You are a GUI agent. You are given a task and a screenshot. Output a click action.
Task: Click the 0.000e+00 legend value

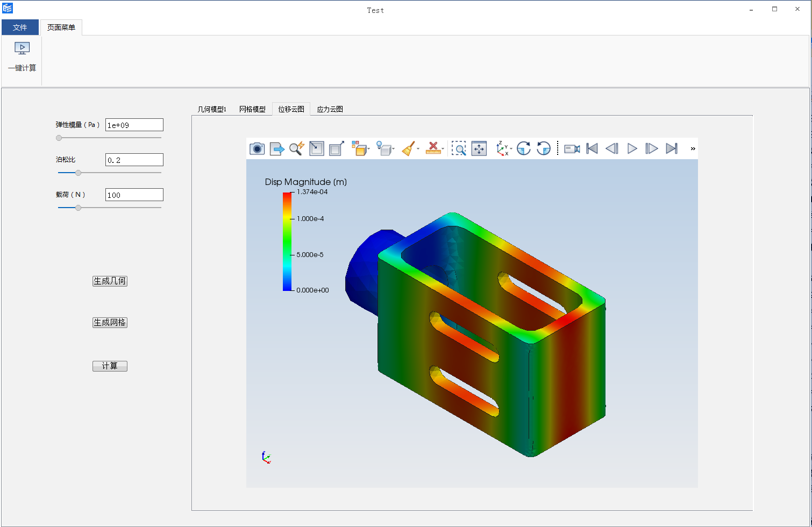click(x=312, y=290)
